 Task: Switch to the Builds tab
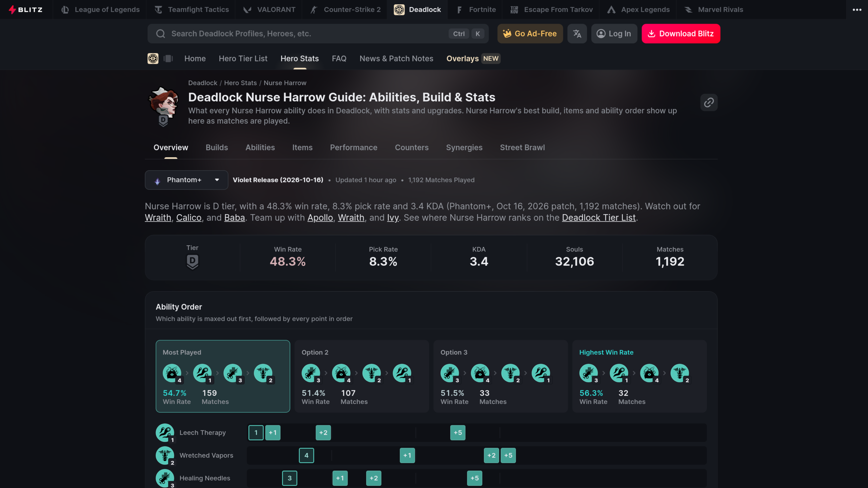pyautogui.click(x=217, y=147)
